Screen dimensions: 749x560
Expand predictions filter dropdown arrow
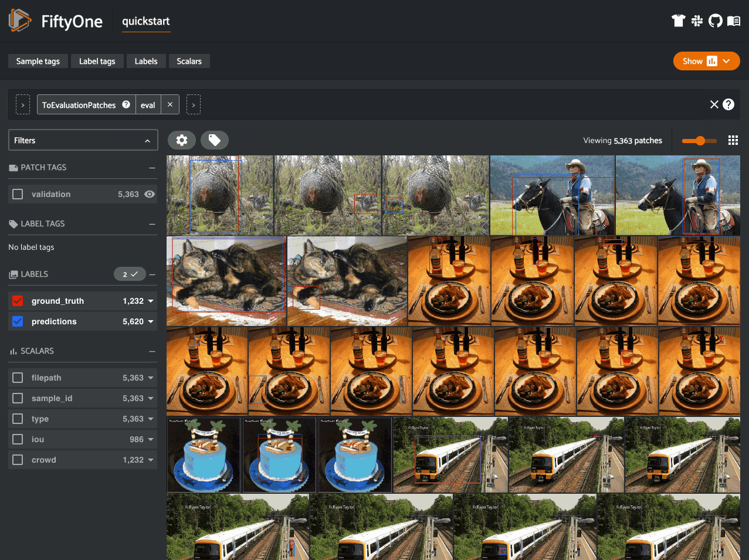pos(151,321)
